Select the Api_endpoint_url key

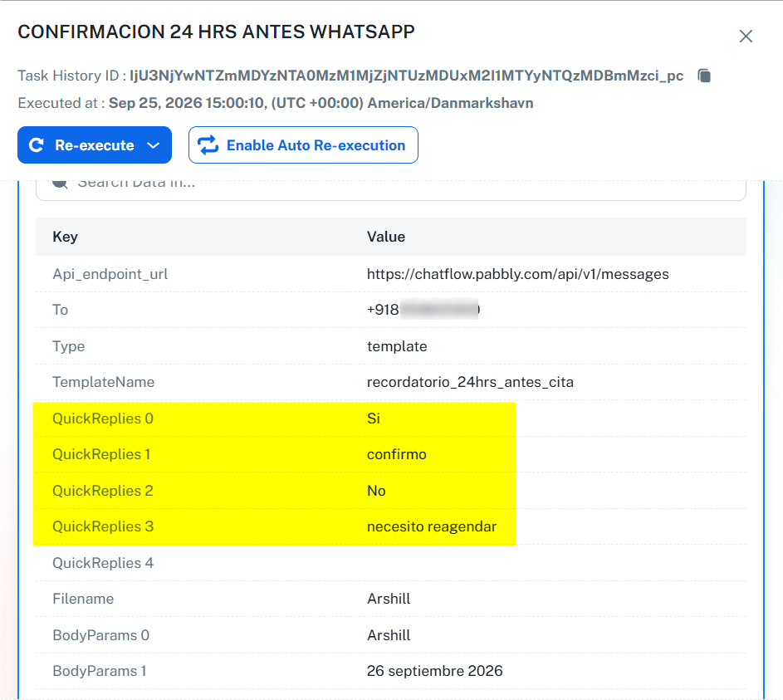tap(110, 274)
